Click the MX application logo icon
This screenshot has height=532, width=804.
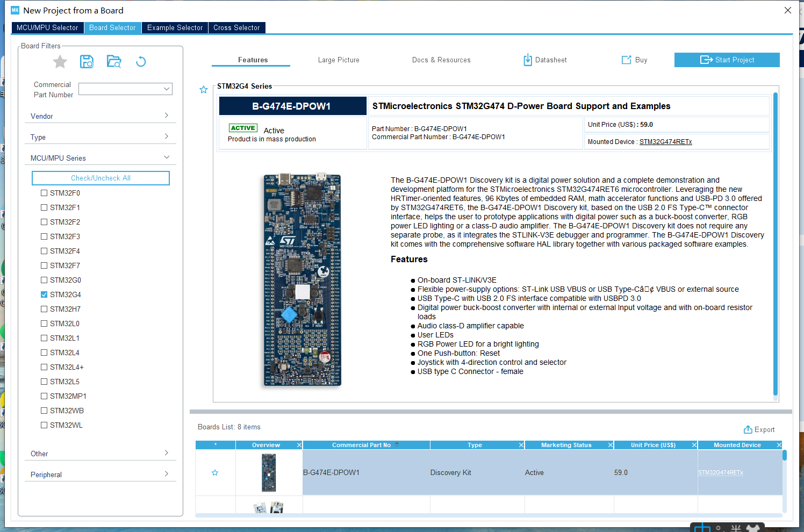[x=15, y=10]
